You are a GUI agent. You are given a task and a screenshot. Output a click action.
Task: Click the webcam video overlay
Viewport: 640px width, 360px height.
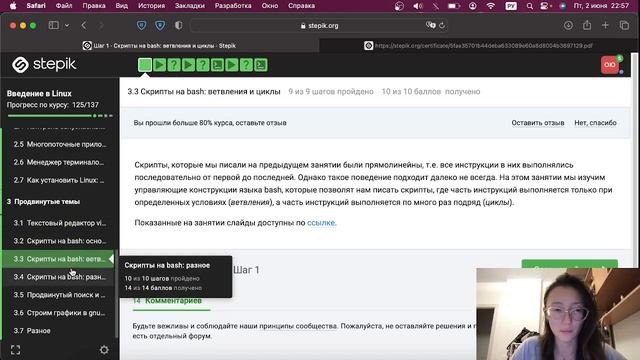[x=558, y=314]
